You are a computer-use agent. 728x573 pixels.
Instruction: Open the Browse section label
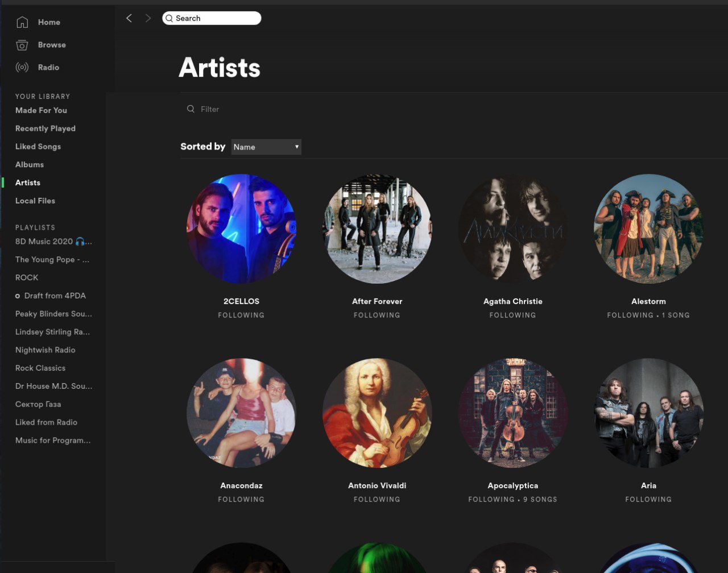click(x=52, y=45)
